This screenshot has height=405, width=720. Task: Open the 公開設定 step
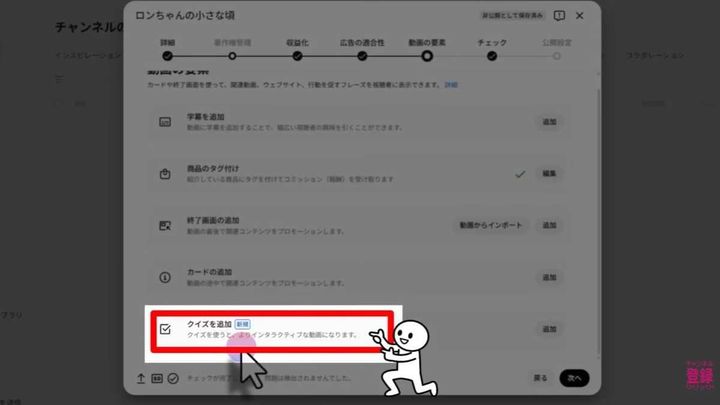[557, 56]
